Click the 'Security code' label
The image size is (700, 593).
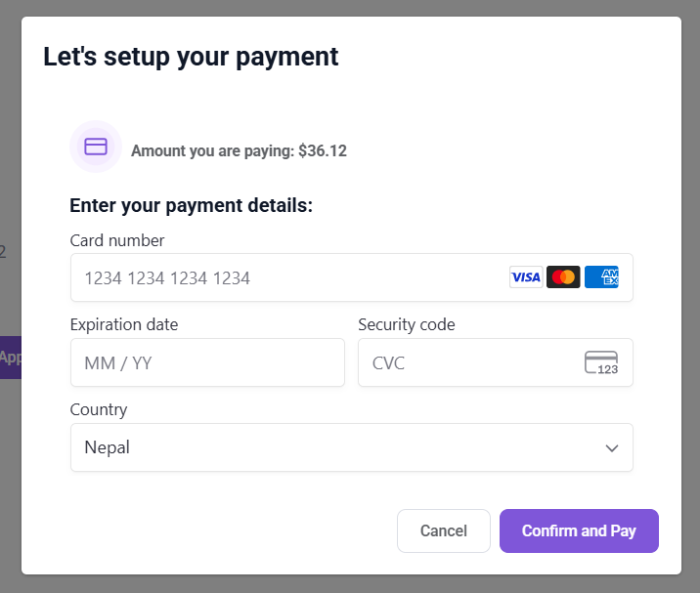point(407,324)
